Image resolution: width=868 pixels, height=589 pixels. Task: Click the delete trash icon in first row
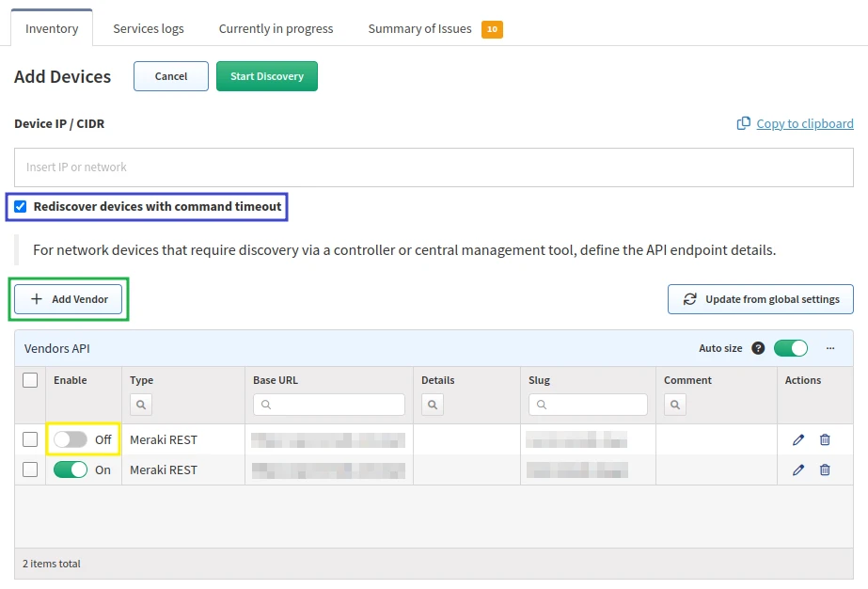[825, 439]
